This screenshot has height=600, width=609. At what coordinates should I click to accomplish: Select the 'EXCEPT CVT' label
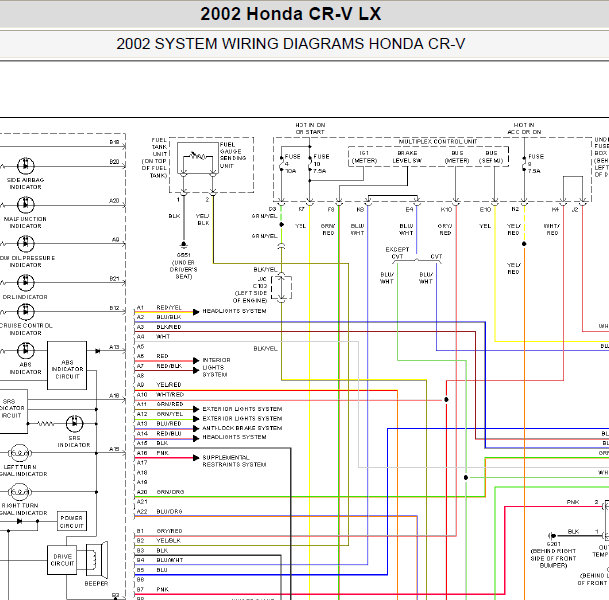[397, 253]
